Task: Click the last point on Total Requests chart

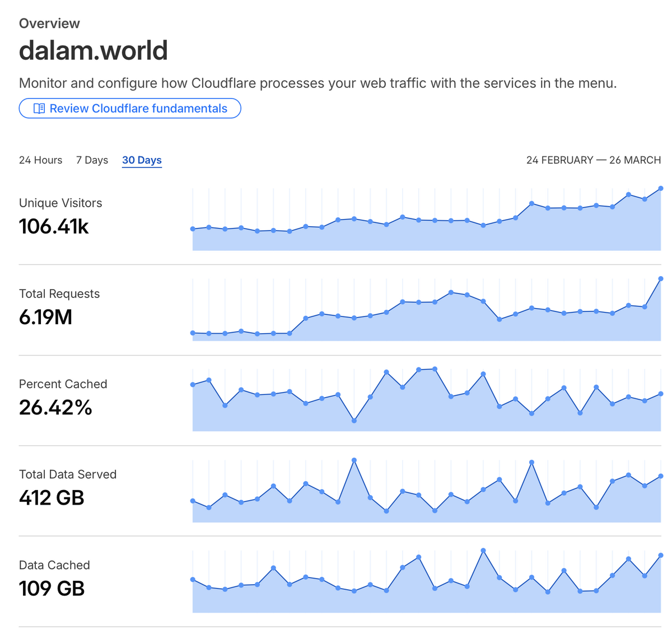Action: pos(661,279)
